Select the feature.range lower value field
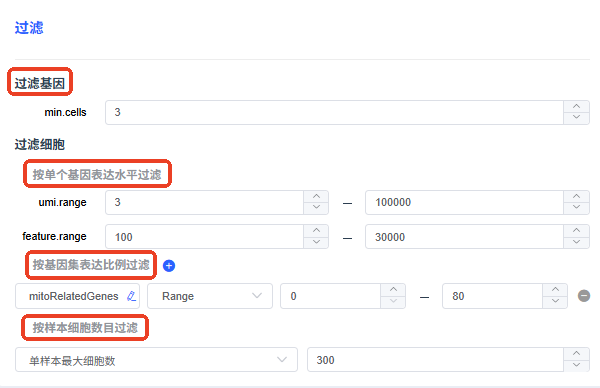Image resolution: width=600 pixels, height=388 pixels. tap(204, 236)
